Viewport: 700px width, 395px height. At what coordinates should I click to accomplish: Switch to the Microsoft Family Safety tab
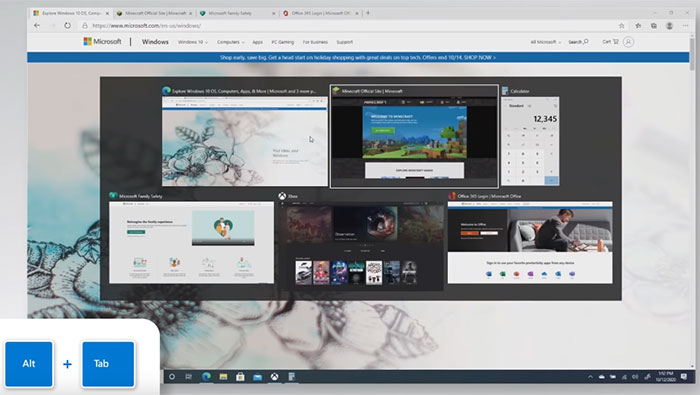click(238, 13)
